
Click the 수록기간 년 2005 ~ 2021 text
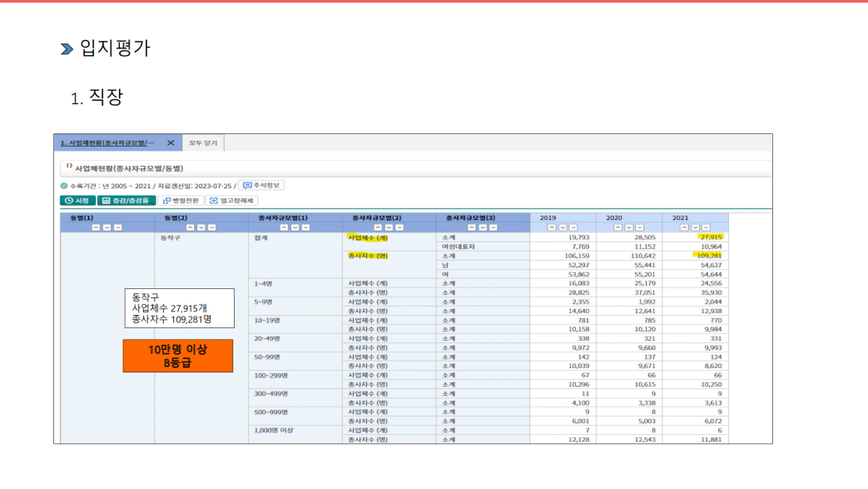[x=110, y=186]
